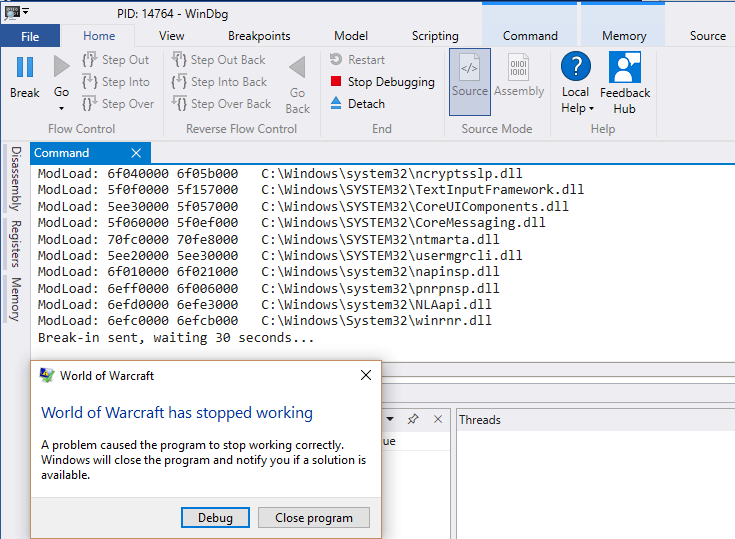Click 'Break-in sent, waiting 30 seconds...' line
The image size is (735, 539).
[x=176, y=337]
